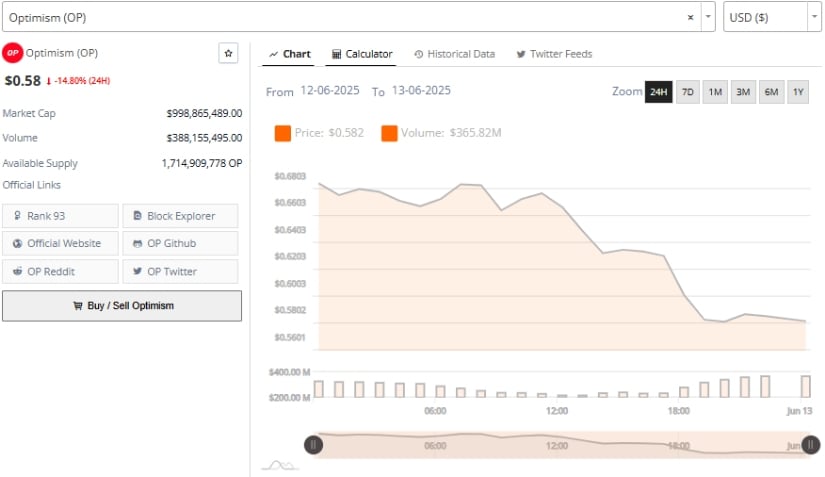Open the Historical Data tab

455,54
